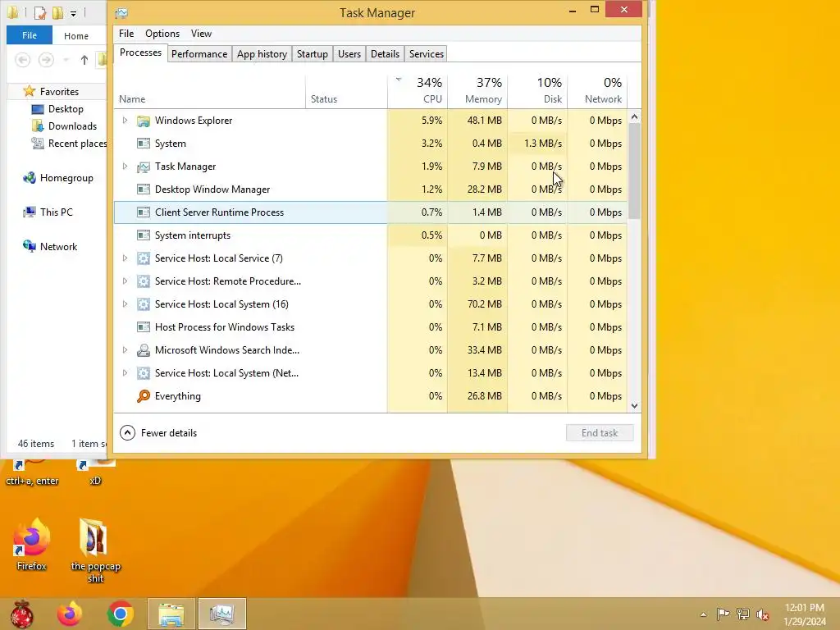The height and width of the screenshot is (630, 840).
Task: Click the Windows Explorer process icon
Action: coord(143,121)
